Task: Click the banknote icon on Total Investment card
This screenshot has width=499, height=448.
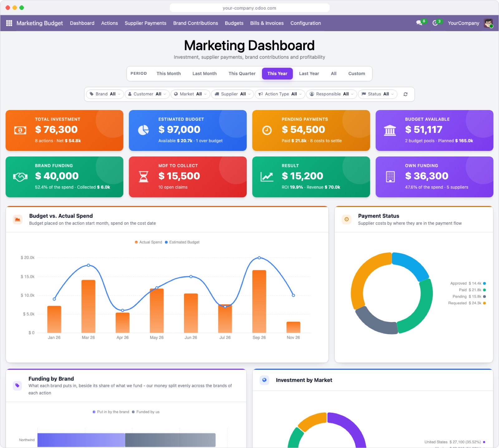Action: pos(20,130)
